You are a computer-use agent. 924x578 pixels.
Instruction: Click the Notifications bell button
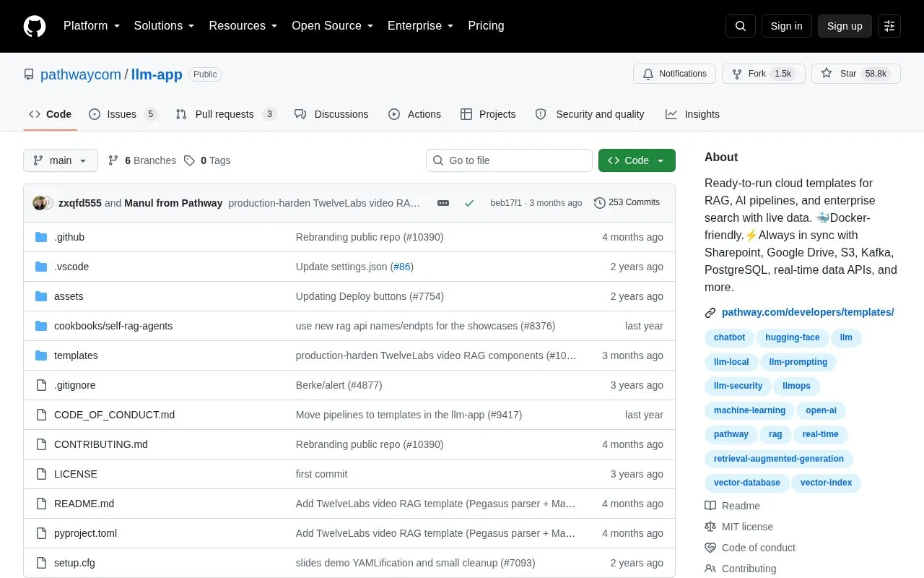coord(674,74)
